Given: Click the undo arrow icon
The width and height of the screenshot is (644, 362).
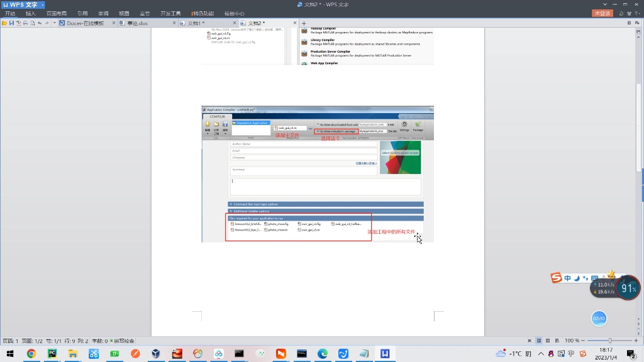Looking at the screenshot, I should [40, 23].
